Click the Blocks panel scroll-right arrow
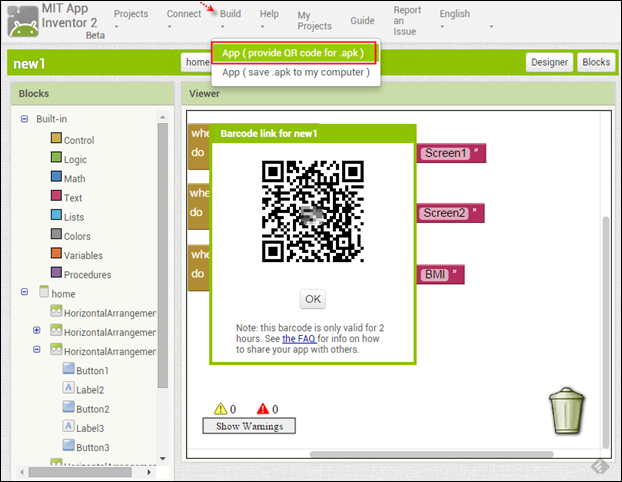 click(149, 472)
